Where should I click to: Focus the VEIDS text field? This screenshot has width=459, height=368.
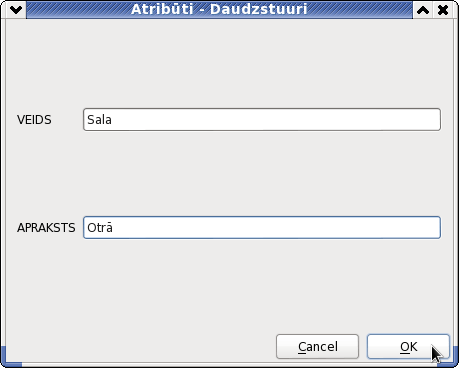click(262, 119)
